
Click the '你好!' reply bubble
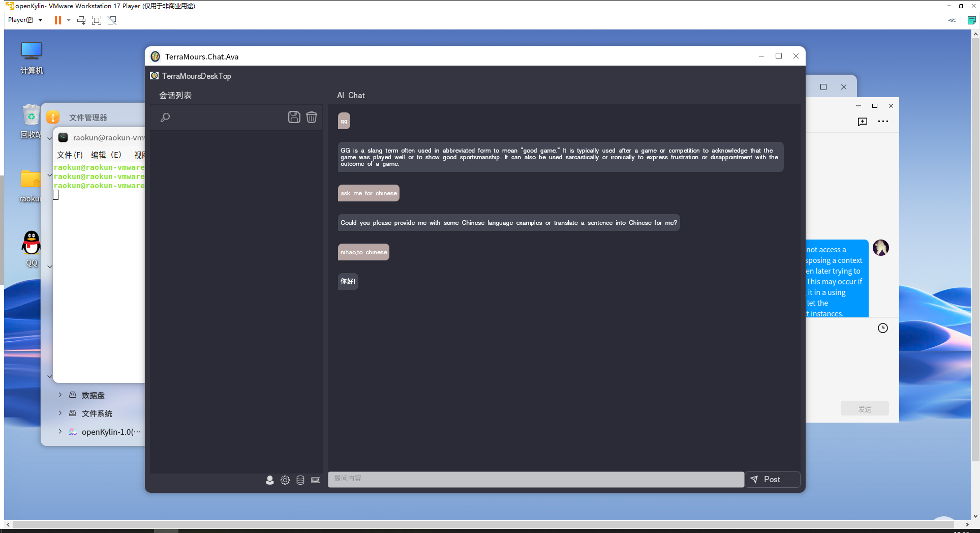coord(348,281)
